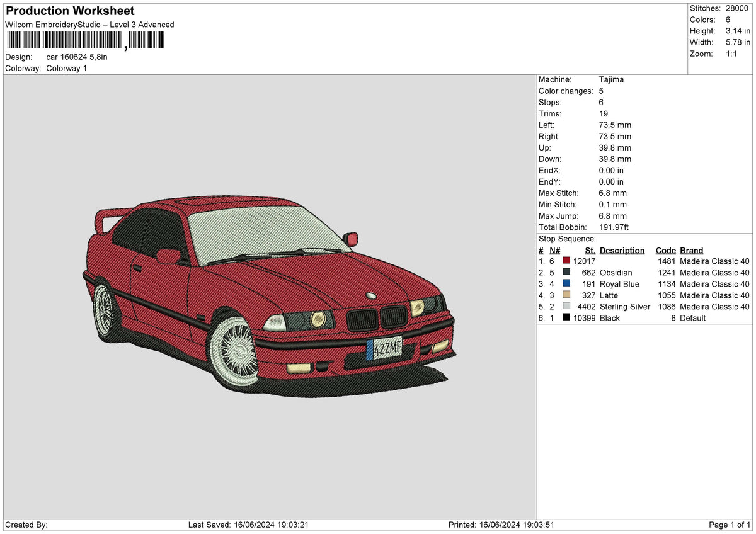This screenshot has width=756, height=534.
Task: Click the Obsidian thread color swatch
Action: [566, 273]
